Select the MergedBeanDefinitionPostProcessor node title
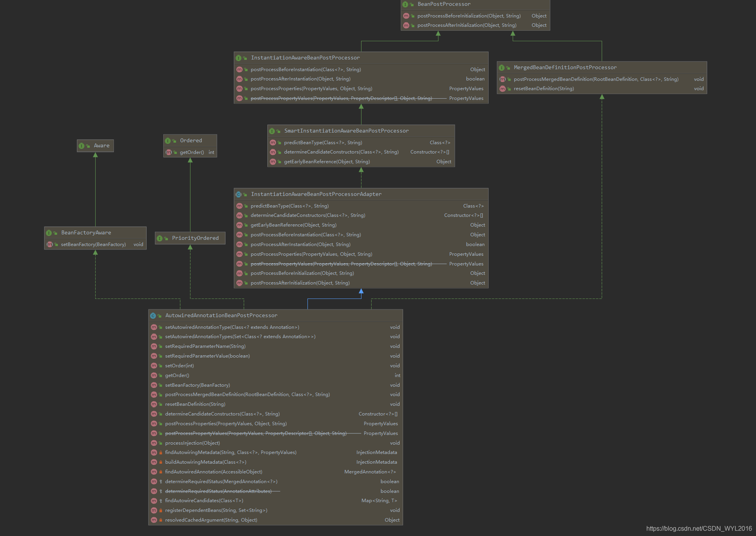This screenshot has width=756, height=536. click(x=565, y=68)
